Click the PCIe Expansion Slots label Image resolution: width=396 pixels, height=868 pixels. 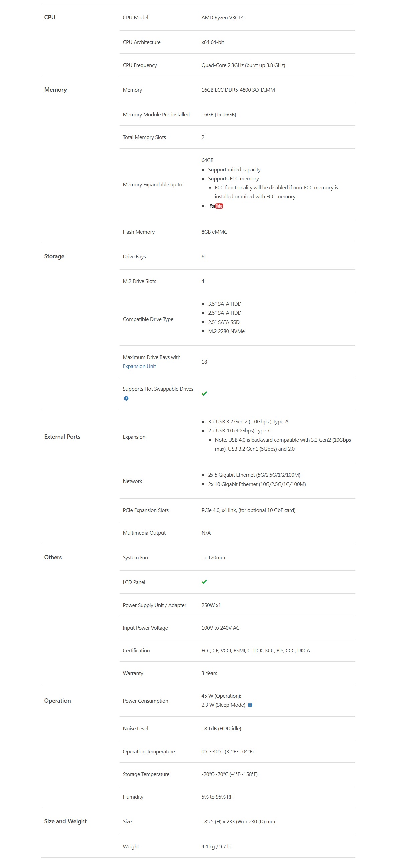point(146,510)
